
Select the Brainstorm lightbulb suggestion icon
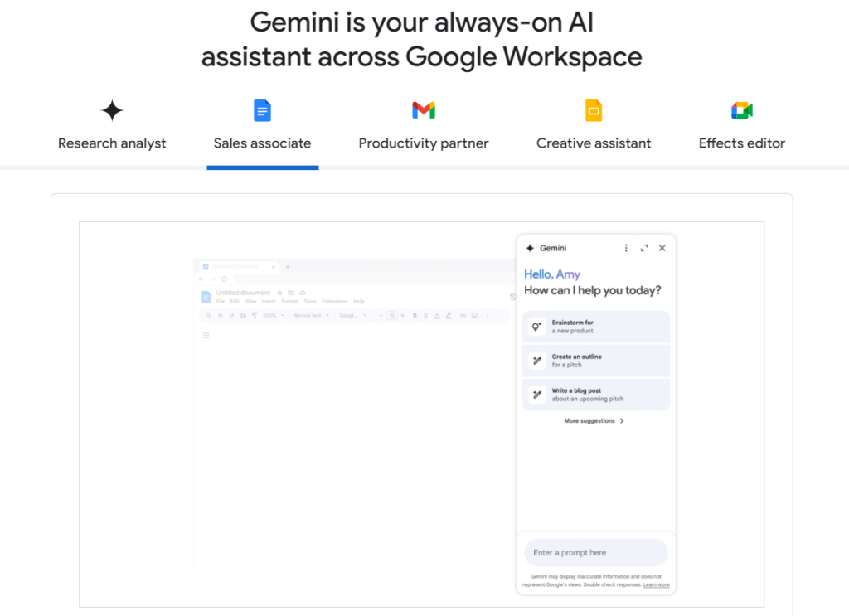pyautogui.click(x=536, y=327)
